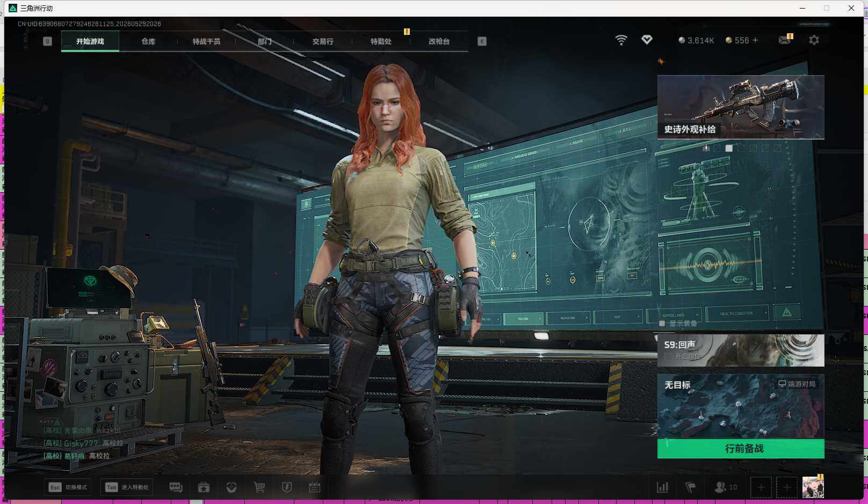
Task: Select the first banner carousel indicator
Action: pyautogui.click(x=705, y=148)
